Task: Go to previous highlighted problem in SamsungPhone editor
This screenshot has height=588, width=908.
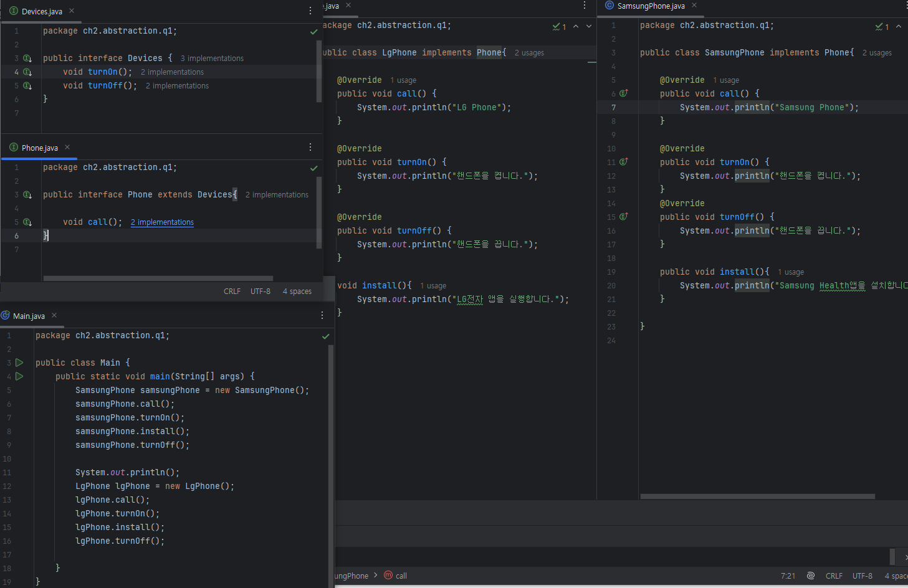Action: point(899,26)
